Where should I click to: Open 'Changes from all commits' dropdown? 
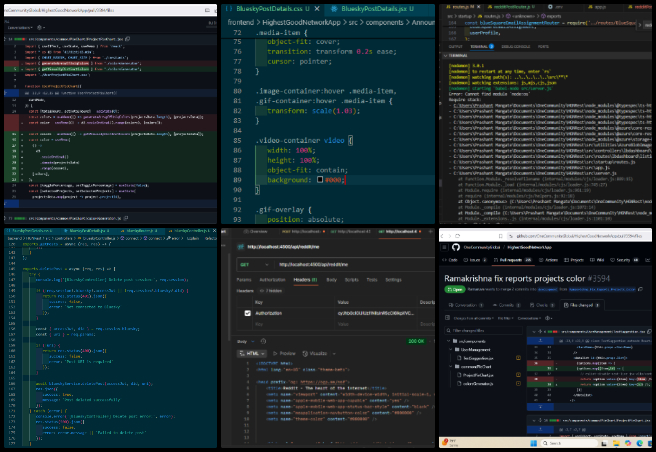tap(473, 318)
